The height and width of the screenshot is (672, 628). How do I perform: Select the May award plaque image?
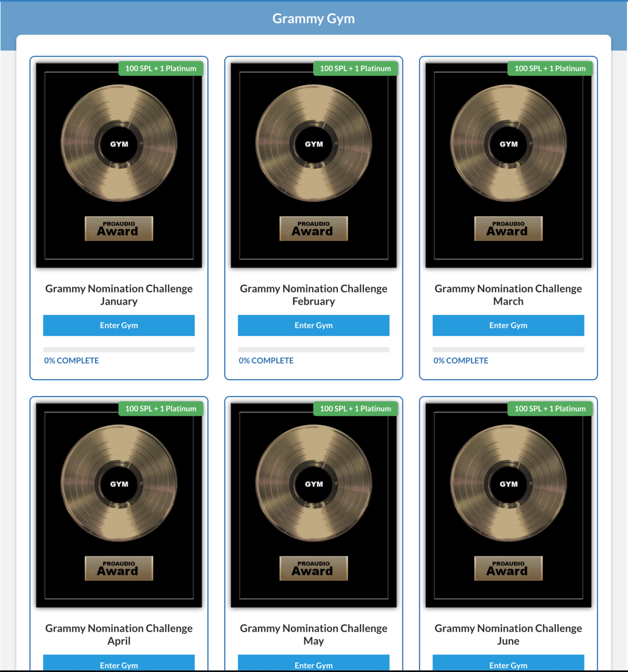313,569
